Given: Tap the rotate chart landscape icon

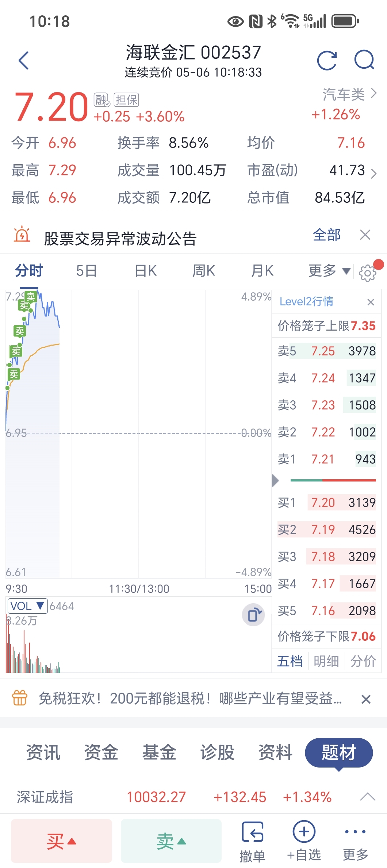Looking at the screenshot, I should [254, 615].
